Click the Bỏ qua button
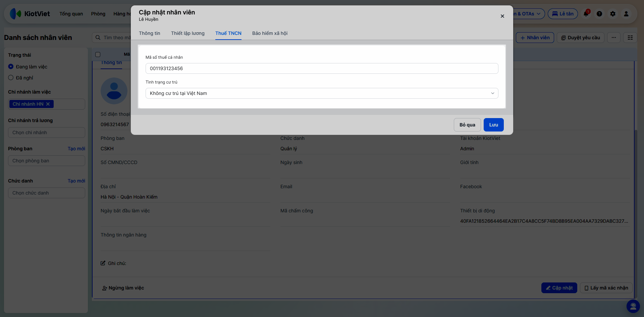Image resolution: width=644 pixels, height=317 pixels. click(468, 125)
